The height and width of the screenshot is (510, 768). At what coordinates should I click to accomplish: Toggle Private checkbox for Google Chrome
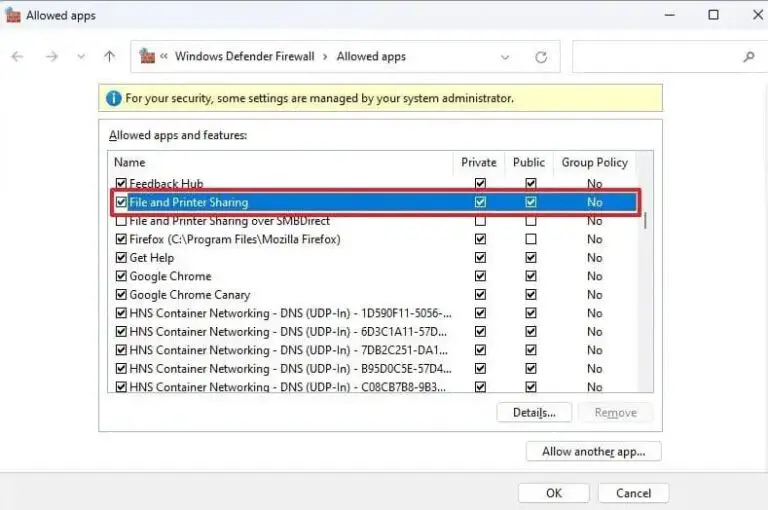(480, 276)
